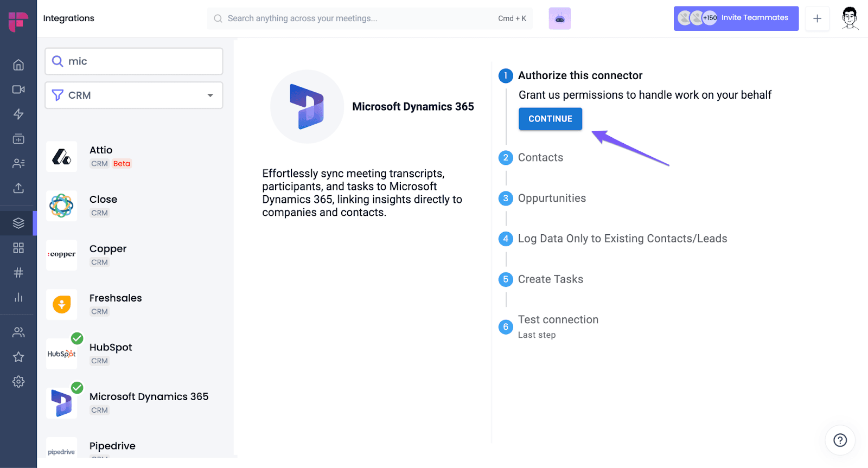Open the Integrations layers icon

pos(18,223)
